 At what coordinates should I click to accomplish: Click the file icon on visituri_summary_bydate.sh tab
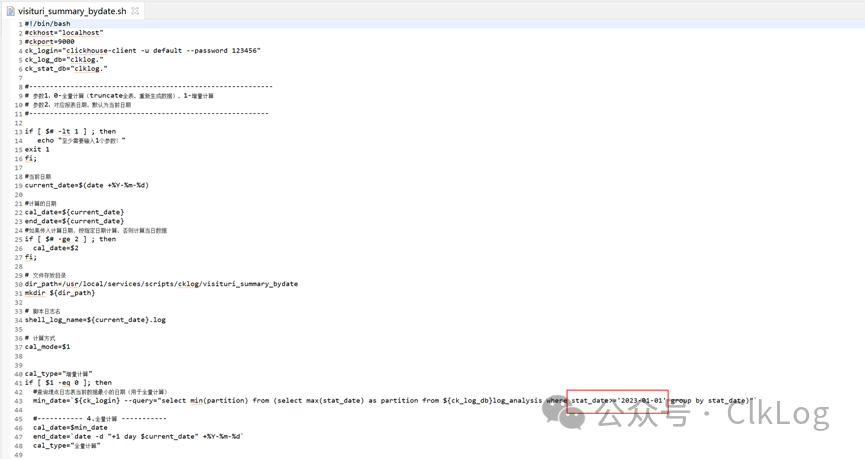click(10, 10)
